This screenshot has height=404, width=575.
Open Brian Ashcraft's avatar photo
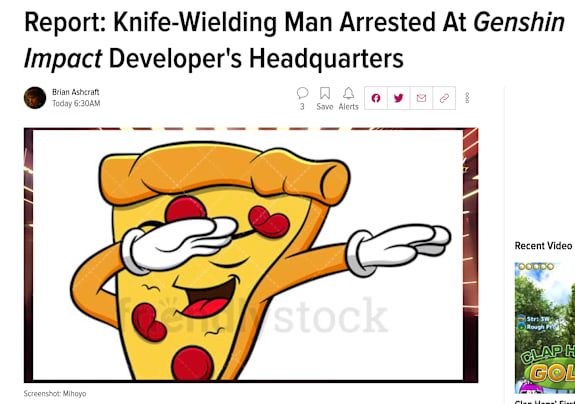click(x=35, y=98)
